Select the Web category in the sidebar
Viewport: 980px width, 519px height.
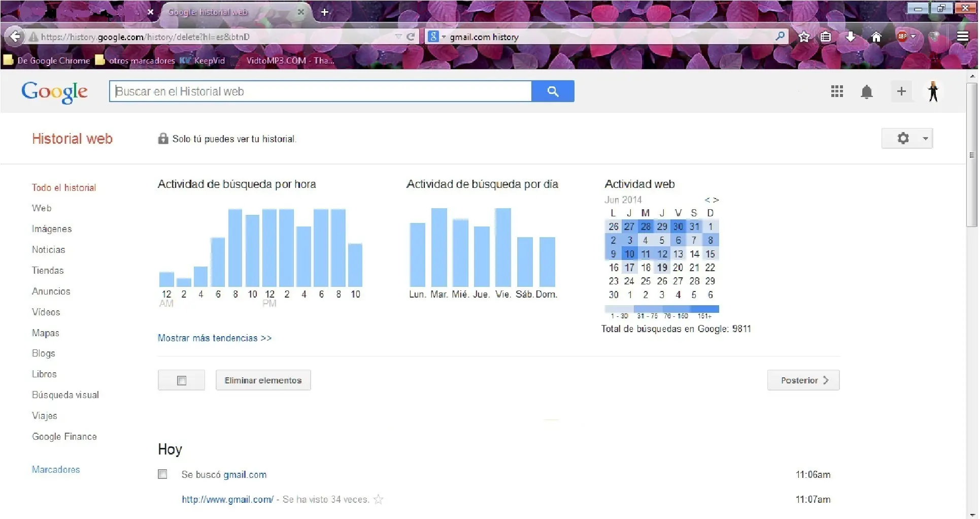[42, 208]
